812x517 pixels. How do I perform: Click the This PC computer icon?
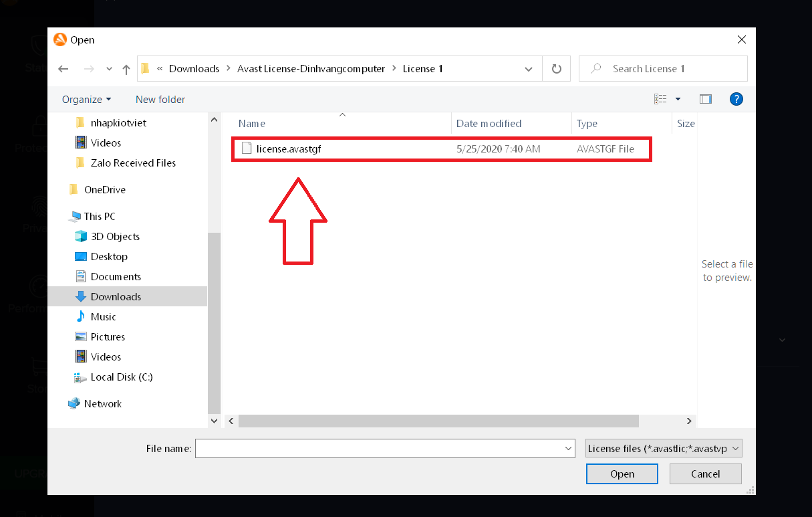pyautogui.click(x=74, y=216)
